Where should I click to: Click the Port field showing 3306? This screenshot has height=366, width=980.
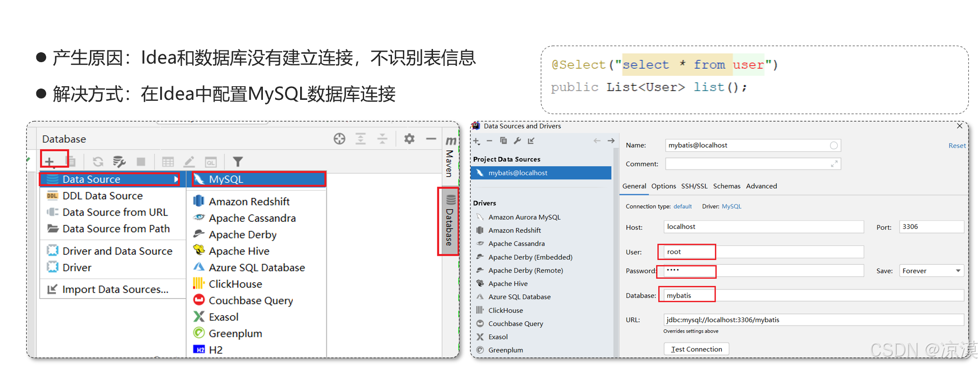(x=931, y=227)
